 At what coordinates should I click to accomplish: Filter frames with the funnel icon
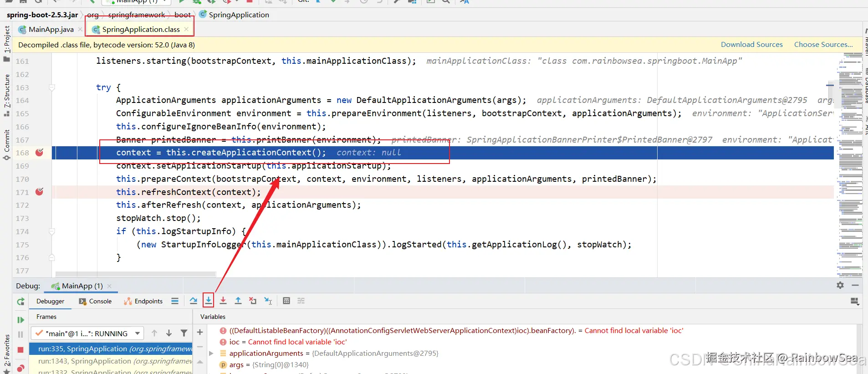point(184,333)
